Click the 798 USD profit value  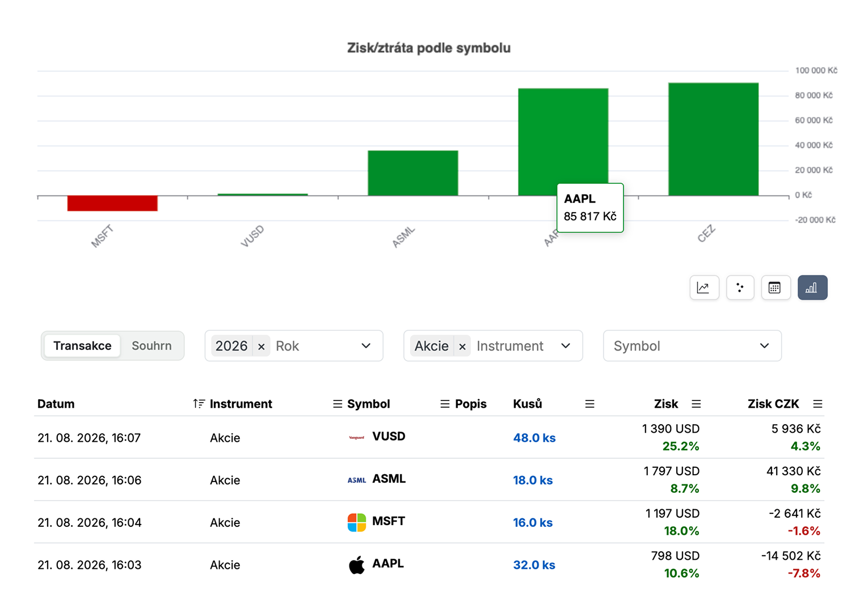[x=675, y=556]
